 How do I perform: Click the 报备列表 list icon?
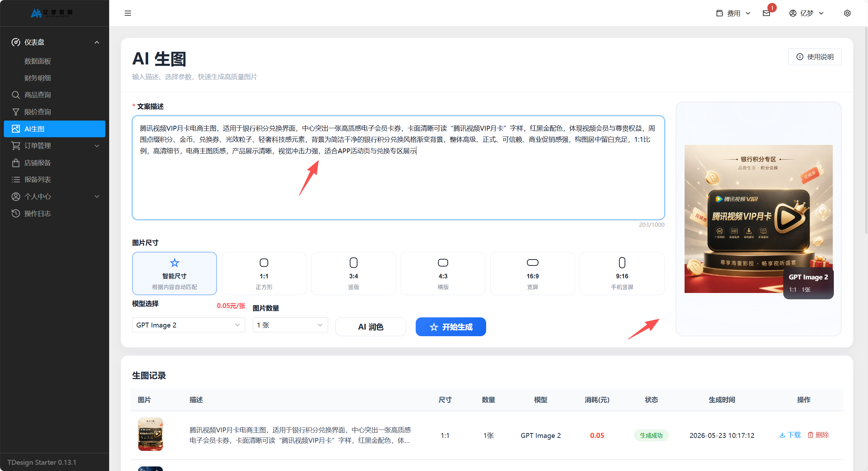(x=16, y=179)
